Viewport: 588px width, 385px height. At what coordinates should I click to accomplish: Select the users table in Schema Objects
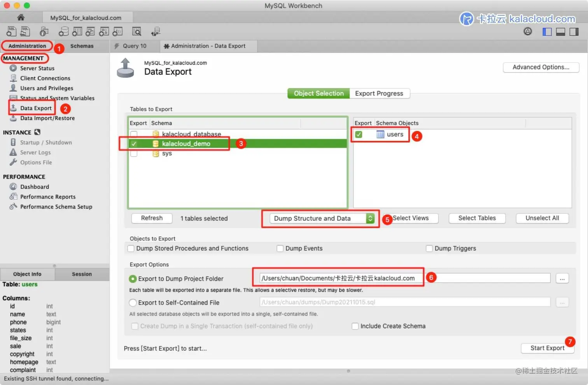point(395,134)
